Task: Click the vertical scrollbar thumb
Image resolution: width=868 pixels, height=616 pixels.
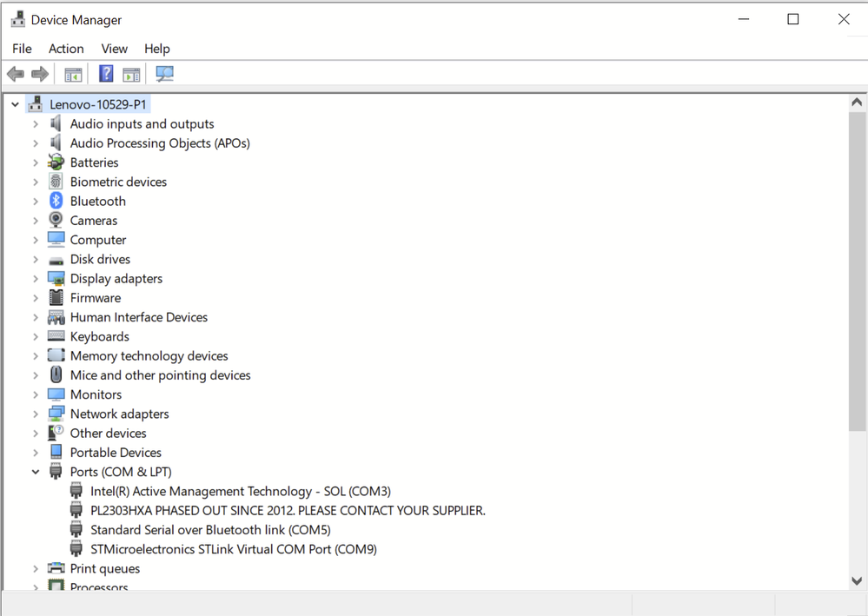Action: tap(857, 271)
